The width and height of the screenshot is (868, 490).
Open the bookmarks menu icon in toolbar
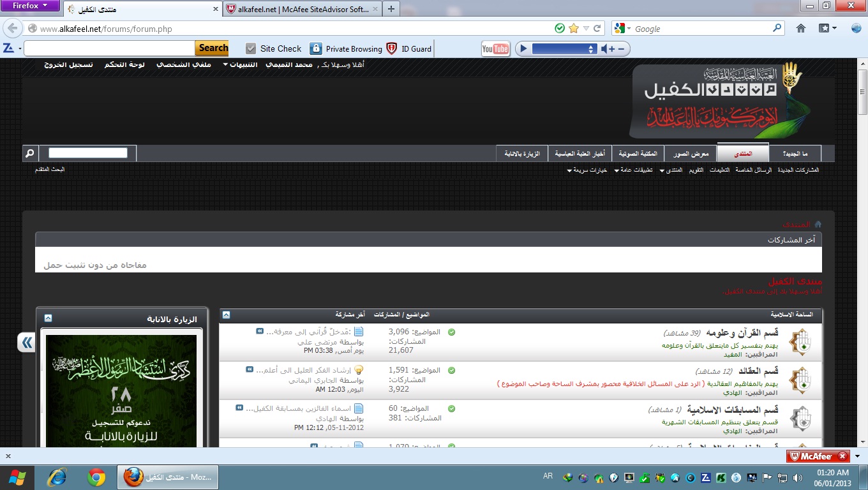click(828, 28)
